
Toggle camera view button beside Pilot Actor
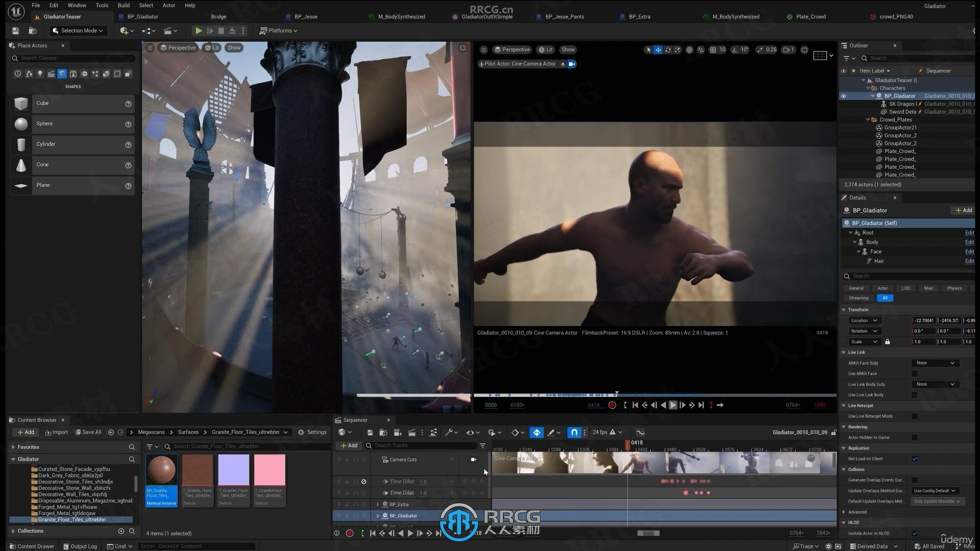click(572, 64)
